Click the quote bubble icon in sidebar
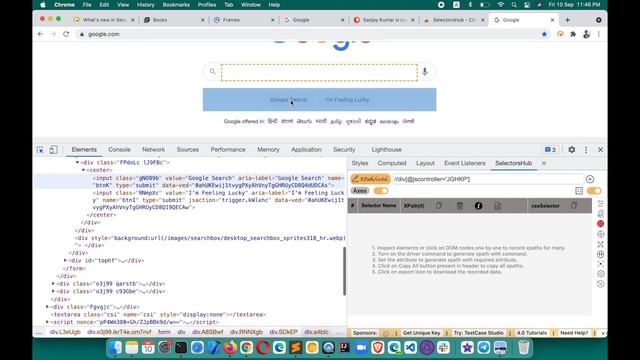Screen dimensions: 640x360 [600, 254]
